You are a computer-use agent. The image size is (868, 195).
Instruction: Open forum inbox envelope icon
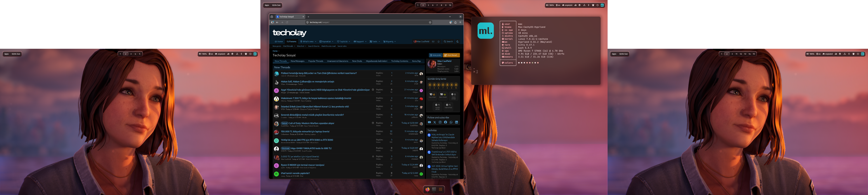click(x=433, y=42)
